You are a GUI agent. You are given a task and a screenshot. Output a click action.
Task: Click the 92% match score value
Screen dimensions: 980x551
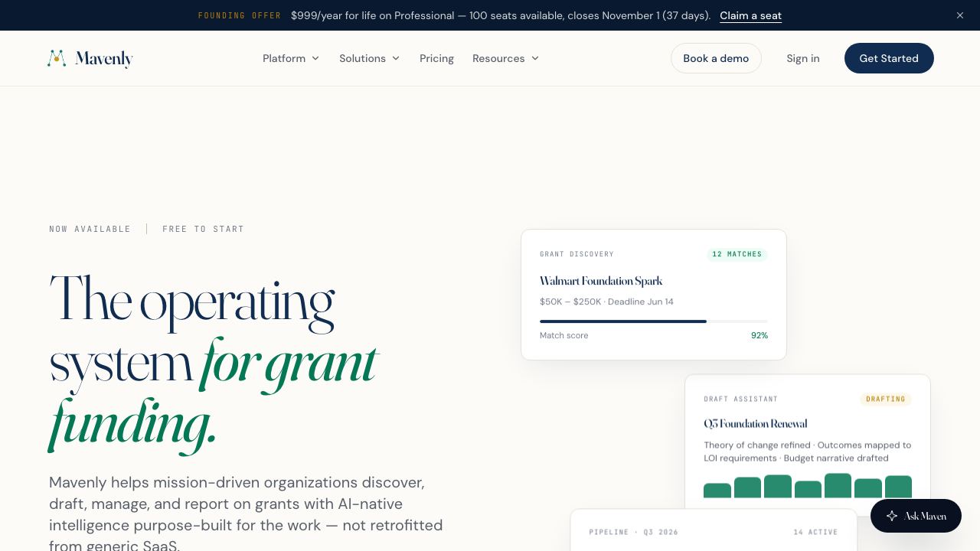point(759,335)
